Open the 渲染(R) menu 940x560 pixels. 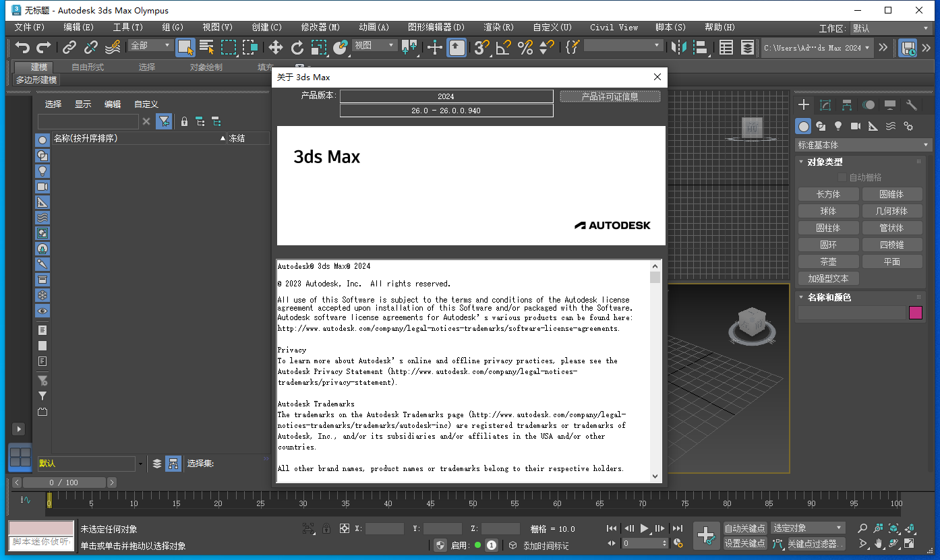pos(498,28)
